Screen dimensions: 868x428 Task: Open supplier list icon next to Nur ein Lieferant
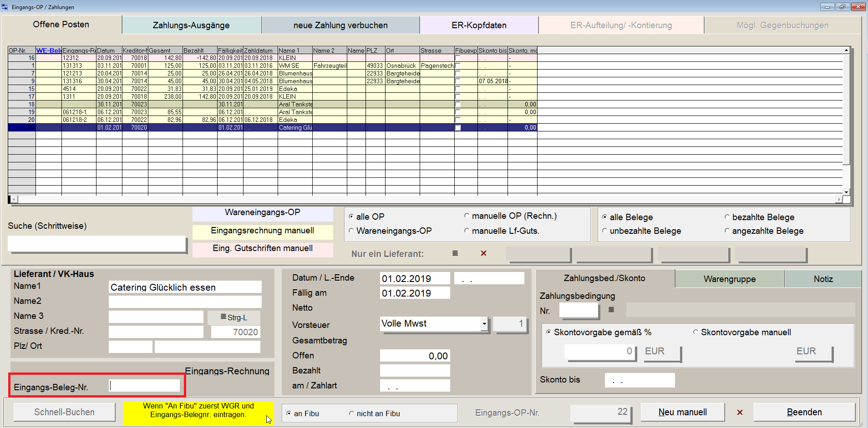pos(455,253)
